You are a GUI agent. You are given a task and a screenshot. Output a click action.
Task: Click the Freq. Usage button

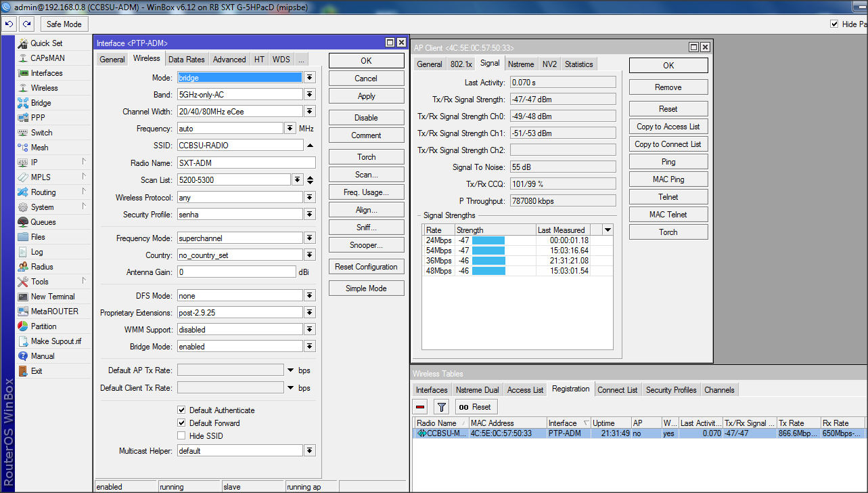click(x=366, y=192)
